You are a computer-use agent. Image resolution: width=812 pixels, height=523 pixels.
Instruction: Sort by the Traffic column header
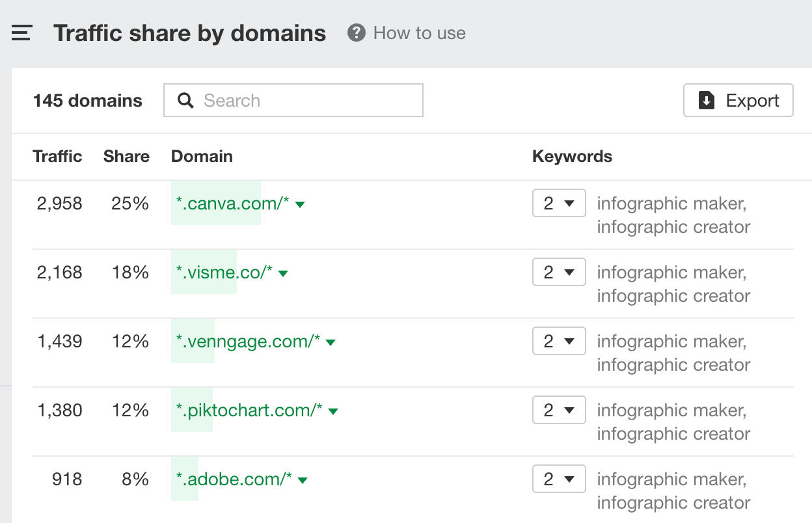57,156
